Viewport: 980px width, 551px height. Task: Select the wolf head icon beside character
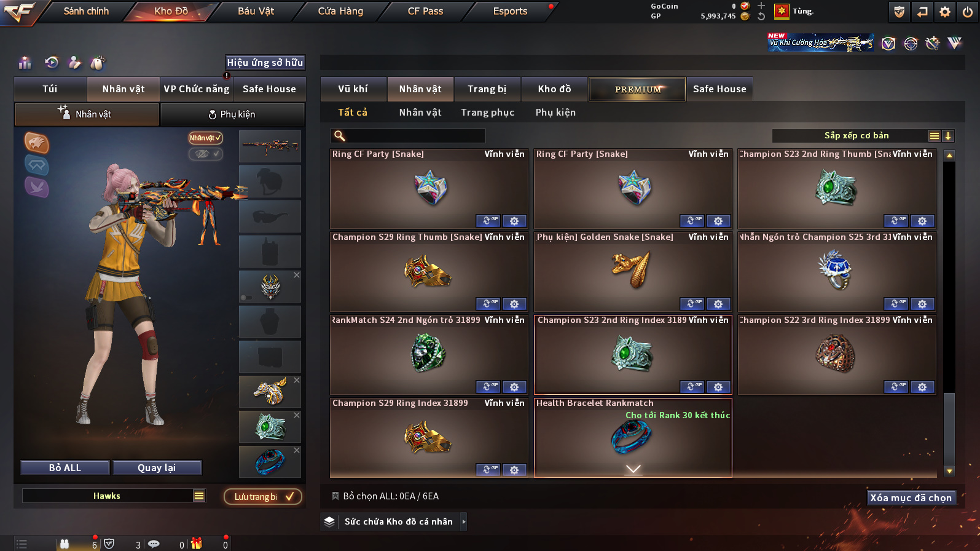(x=36, y=143)
